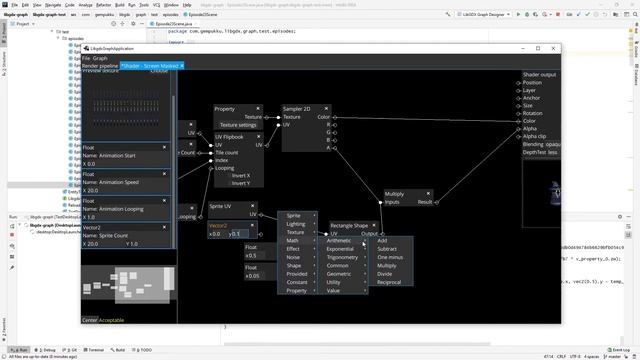The image size is (640, 360).
Task: Delete the Animation Speed float property
Action: pyautogui.click(x=164, y=174)
